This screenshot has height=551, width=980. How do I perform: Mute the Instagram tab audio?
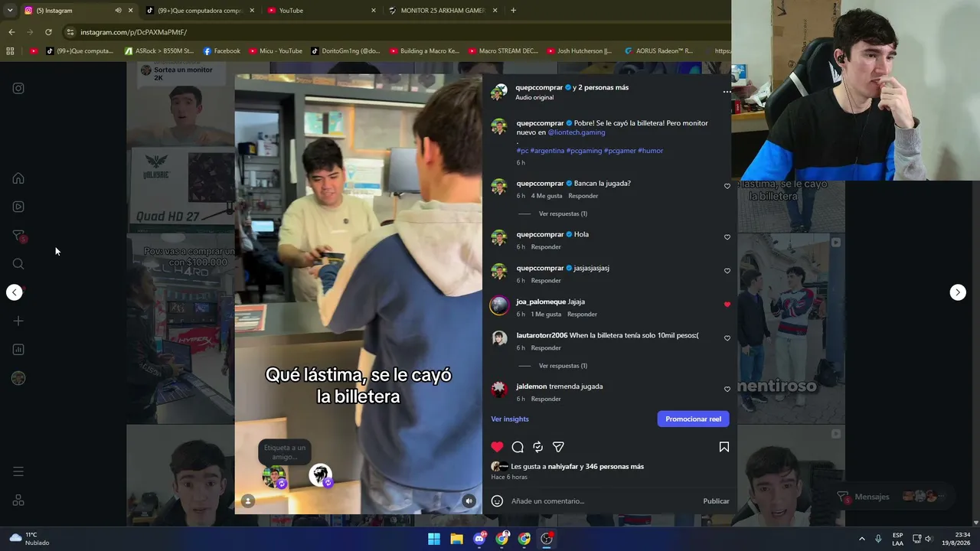[118, 10]
